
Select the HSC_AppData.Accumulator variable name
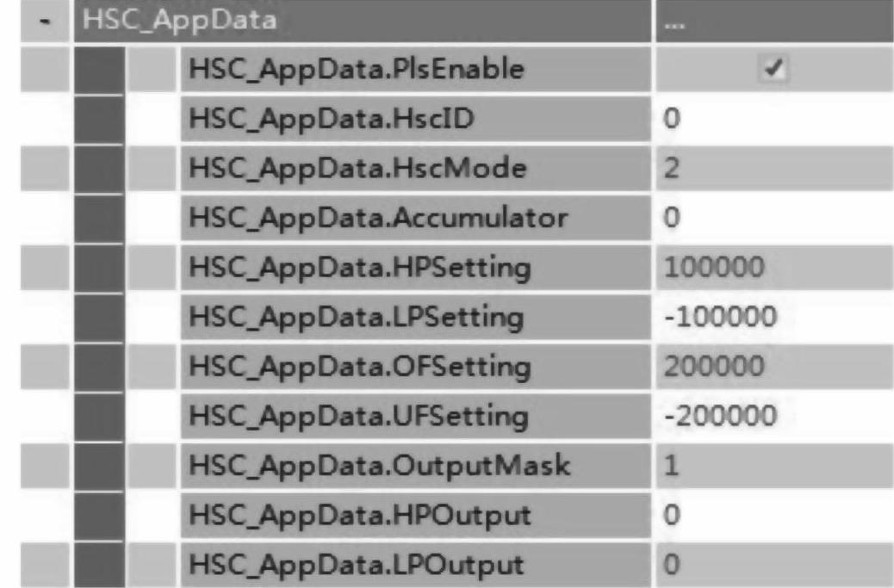pos(377,219)
